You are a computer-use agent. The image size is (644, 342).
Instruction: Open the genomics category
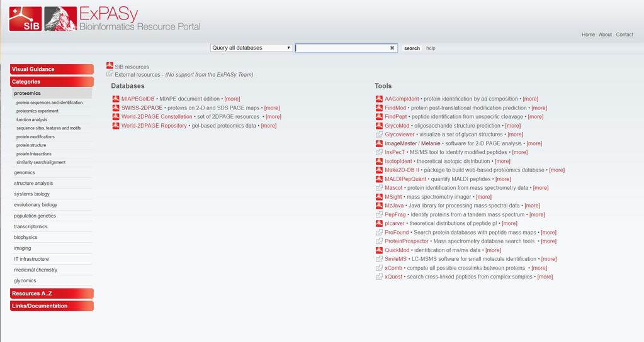(x=25, y=173)
